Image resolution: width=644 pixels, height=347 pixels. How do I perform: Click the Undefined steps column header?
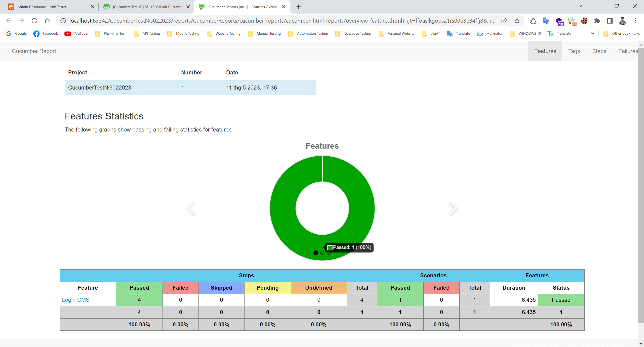point(319,288)
